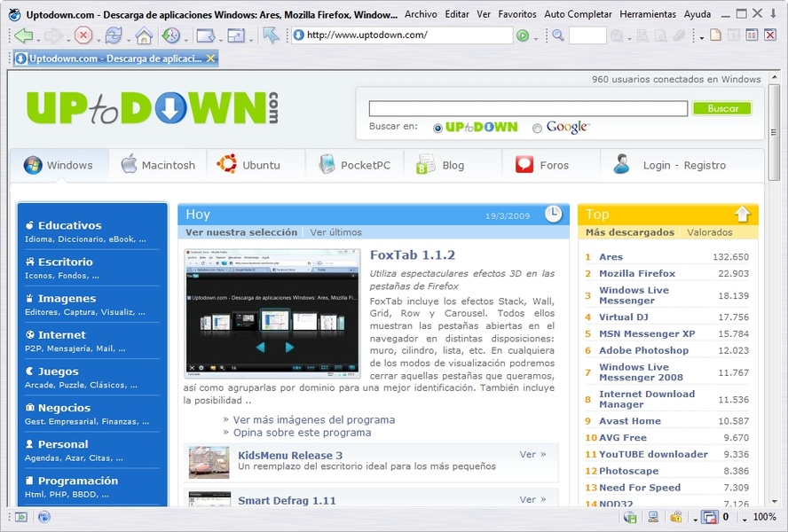Click the red Stop loading icon
Viewport: 788px width, 532px height.
coord(83,35)
